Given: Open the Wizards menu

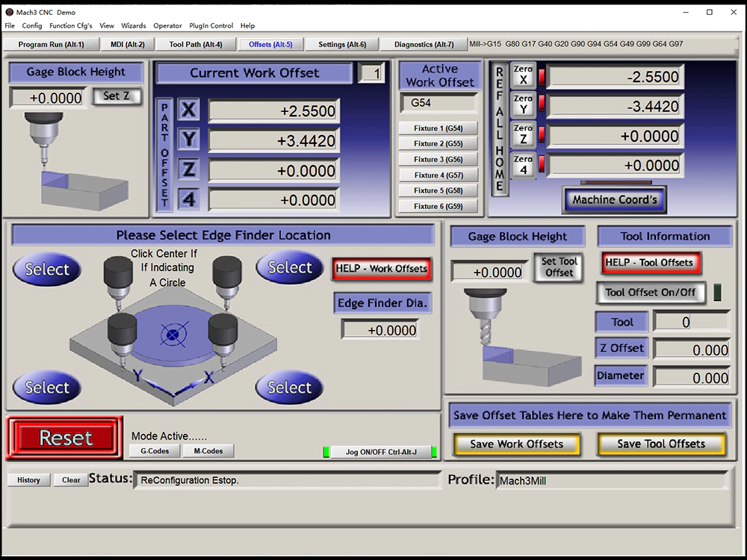Looking at the screenshot, I should tap(133, 25).
